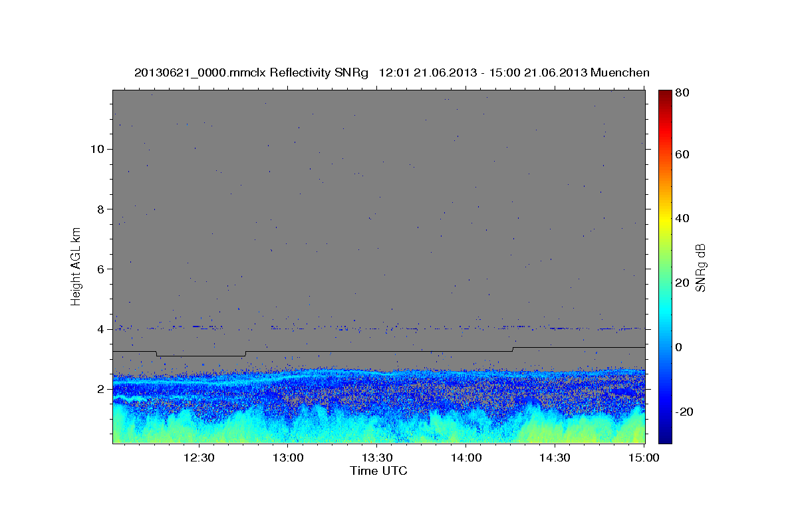Click the 15:00 time tick label

point(644,458)
